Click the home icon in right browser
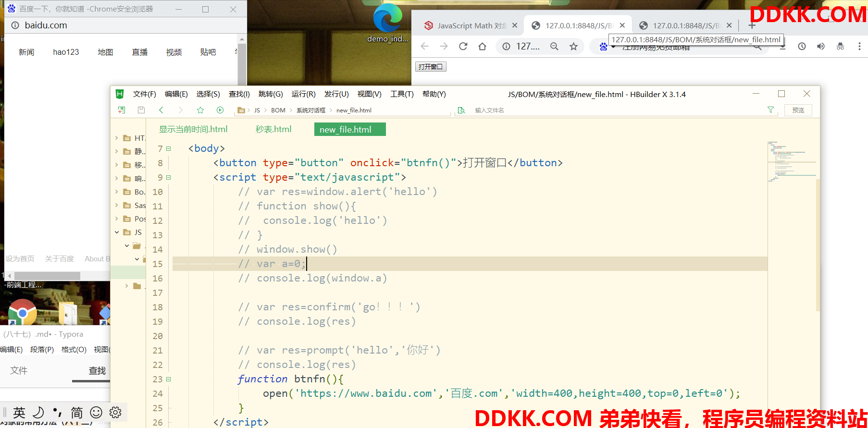This screenshot has height=428, width=868. 482,46
